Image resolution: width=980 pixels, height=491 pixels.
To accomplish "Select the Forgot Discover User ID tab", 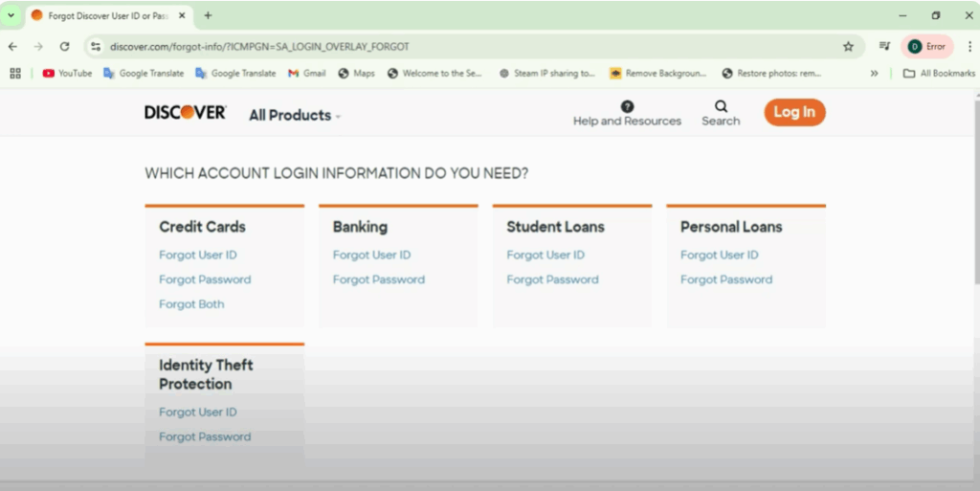I will 109,15.
